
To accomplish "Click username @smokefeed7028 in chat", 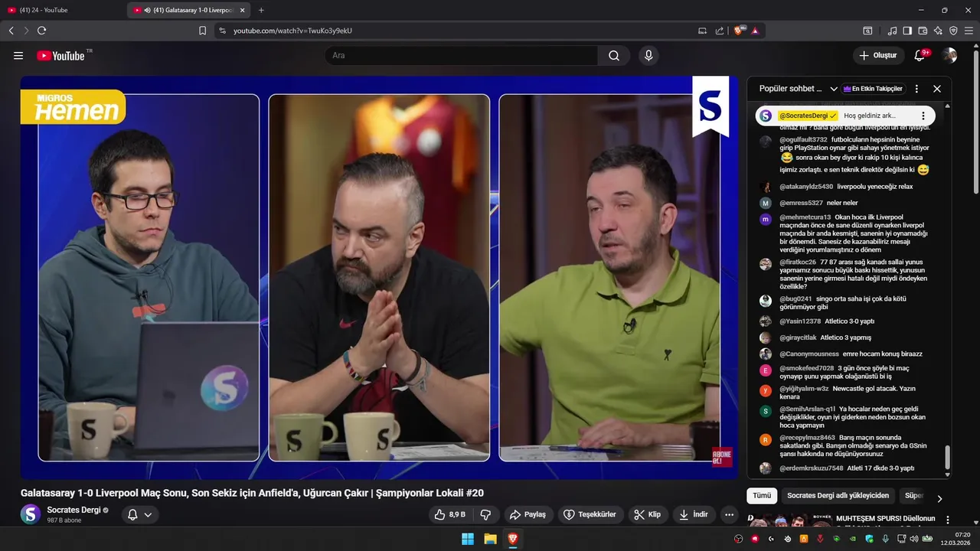I will [806, 368].
